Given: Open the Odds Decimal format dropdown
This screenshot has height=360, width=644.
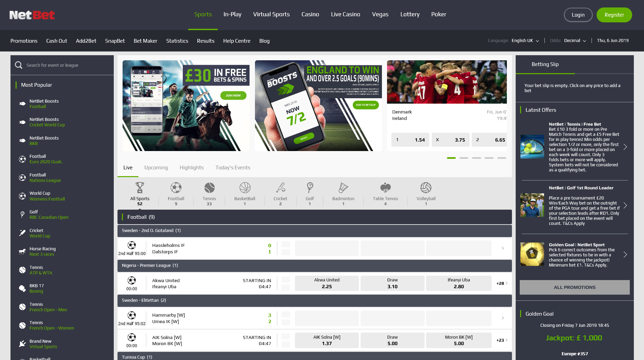Looking at the screenshot, I should tap(575, 41).
